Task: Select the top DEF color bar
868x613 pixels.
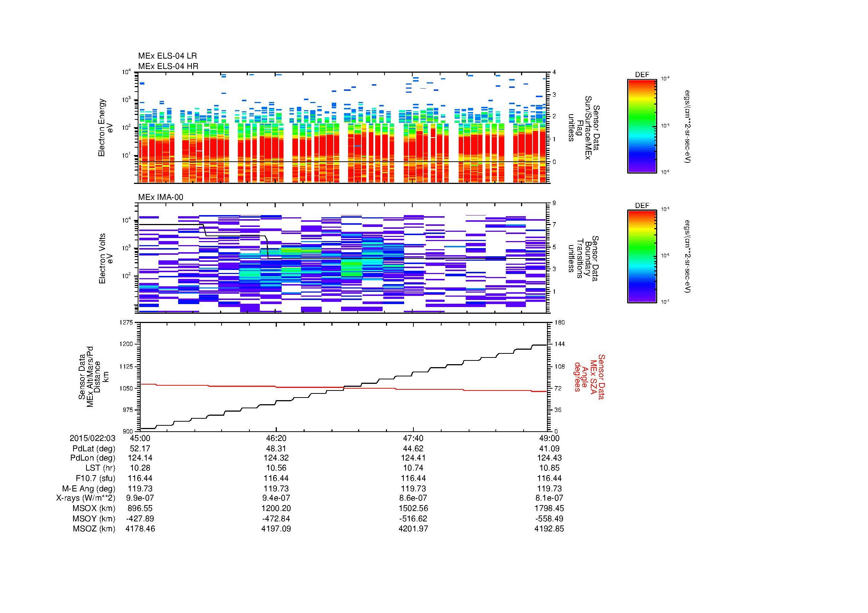Action: pyautogui.click(x=642, y=126)
